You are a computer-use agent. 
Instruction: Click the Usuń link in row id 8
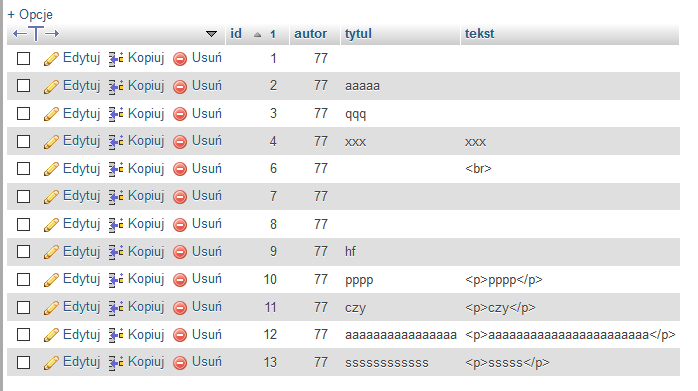[x=207, y=224]
